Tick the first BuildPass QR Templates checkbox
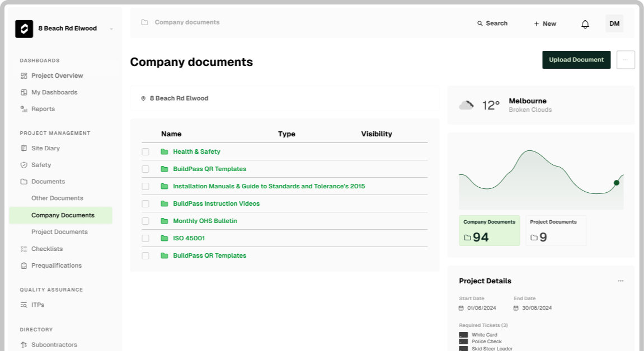The height and width of the screenshot is (351, 644). tap(145, 169)
